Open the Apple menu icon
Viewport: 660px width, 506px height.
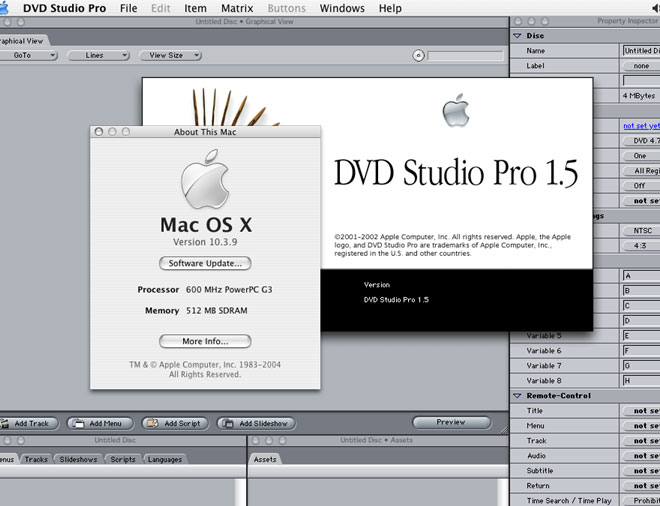4,8
